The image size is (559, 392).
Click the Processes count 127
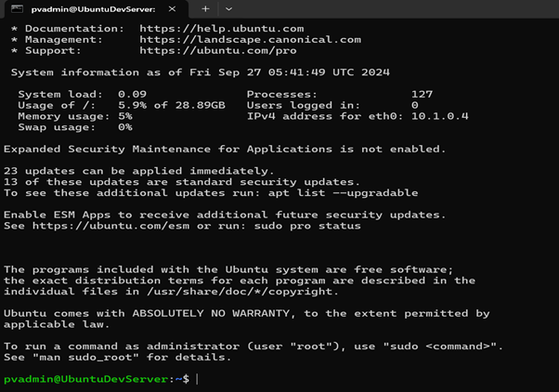coord(422,94)
